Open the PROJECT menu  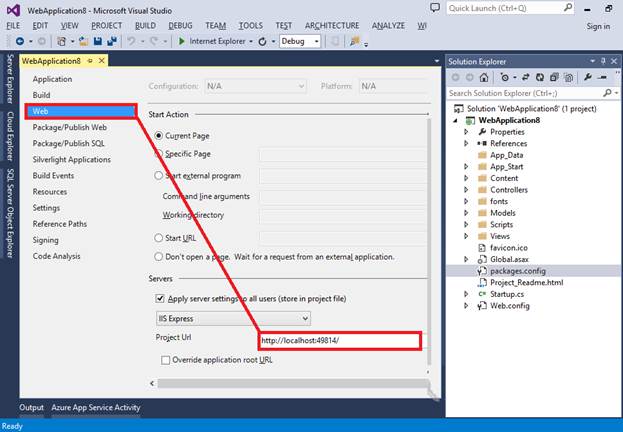tap(106, 26)
